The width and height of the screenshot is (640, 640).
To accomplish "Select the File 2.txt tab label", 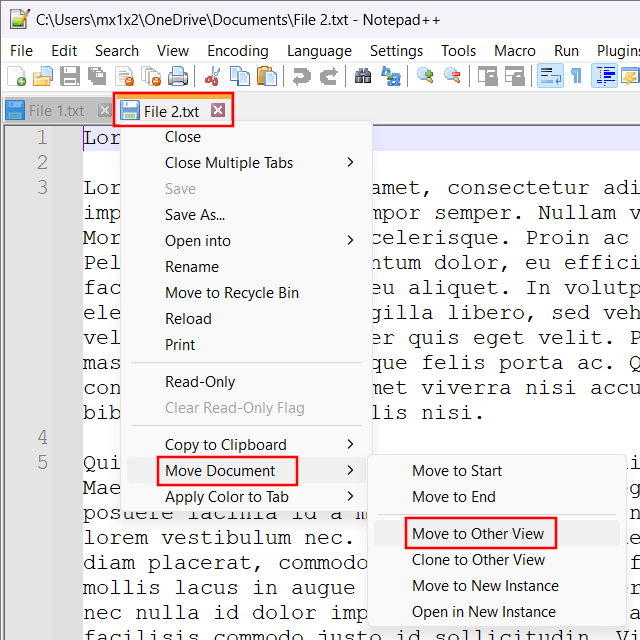I will tap(171, 111).
